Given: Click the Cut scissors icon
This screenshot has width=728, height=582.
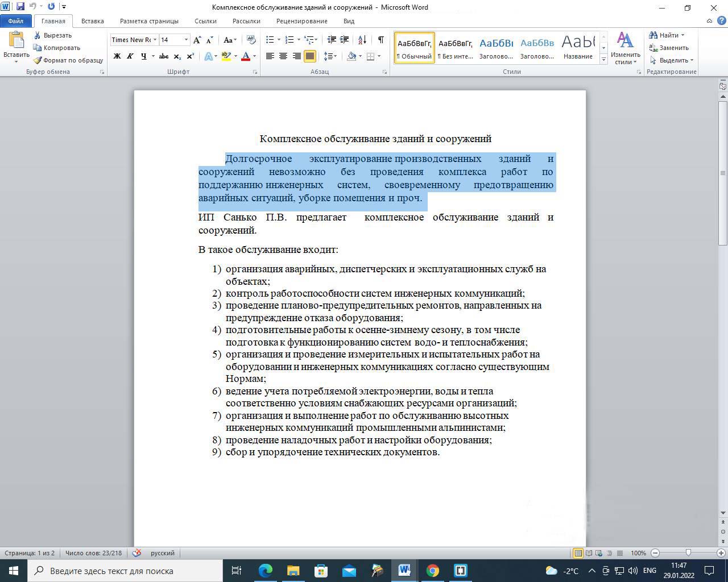Looking at the screenshot, I should pyautogui.click(x=38, y=35).
